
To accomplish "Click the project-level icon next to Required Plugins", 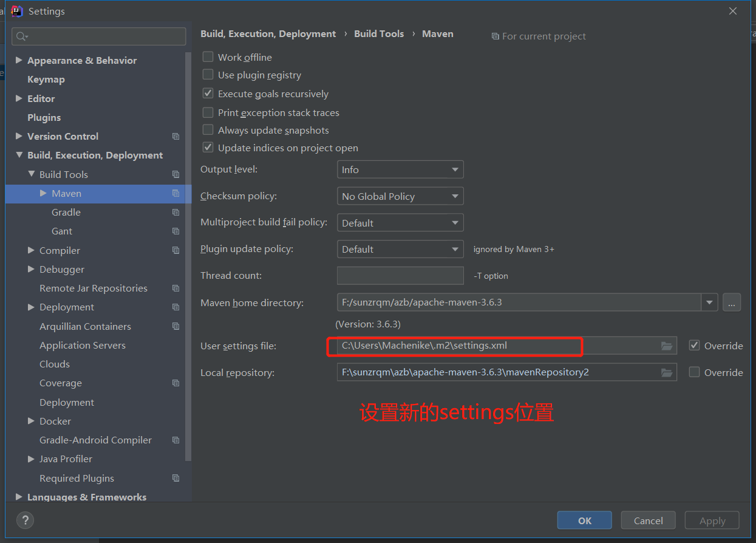I will click(x=175, y=478).
